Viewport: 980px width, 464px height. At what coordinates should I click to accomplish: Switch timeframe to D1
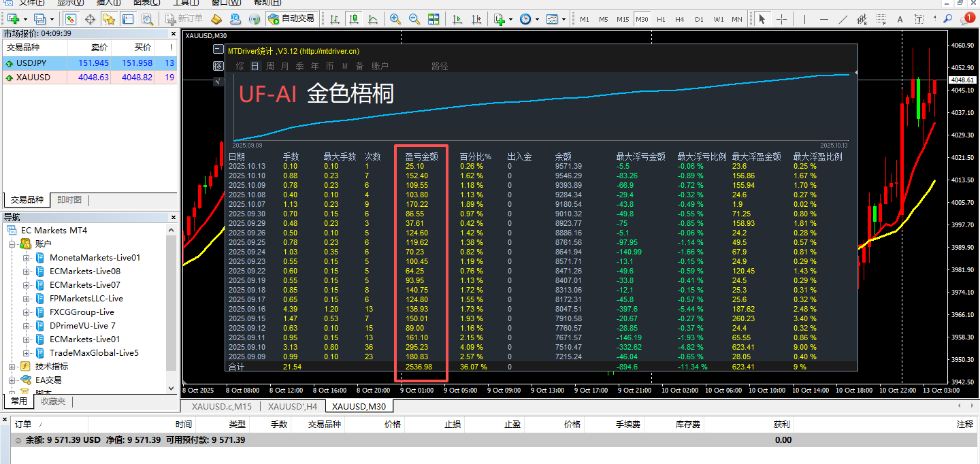tap(699, 19)
